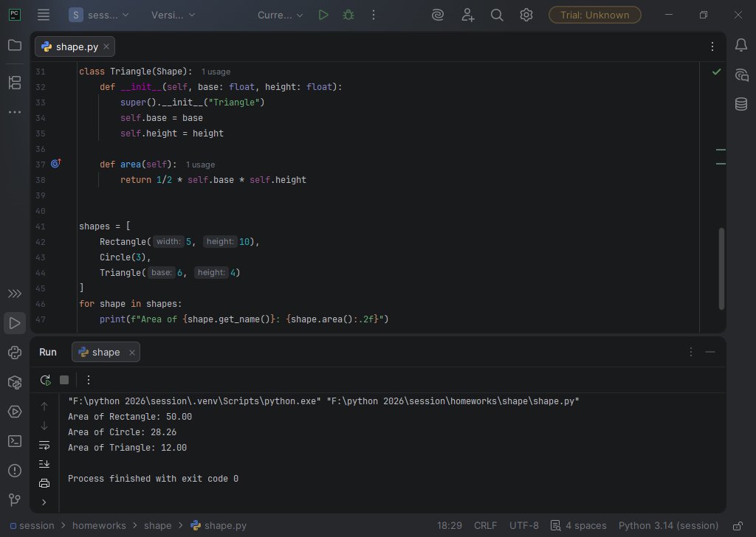This screenshot has height=537, width=756.
Task: Click '1 usage' hint next to area method
Action: coord(201,164)
